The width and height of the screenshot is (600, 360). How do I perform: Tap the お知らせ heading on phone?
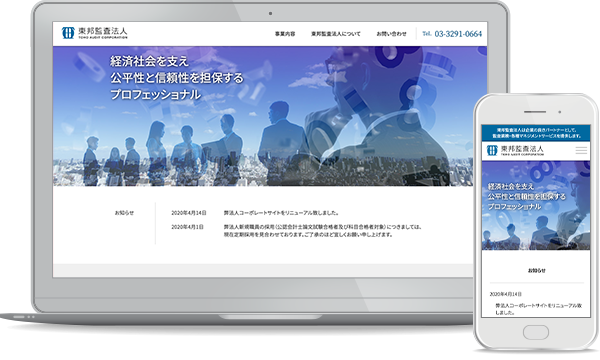536,270
